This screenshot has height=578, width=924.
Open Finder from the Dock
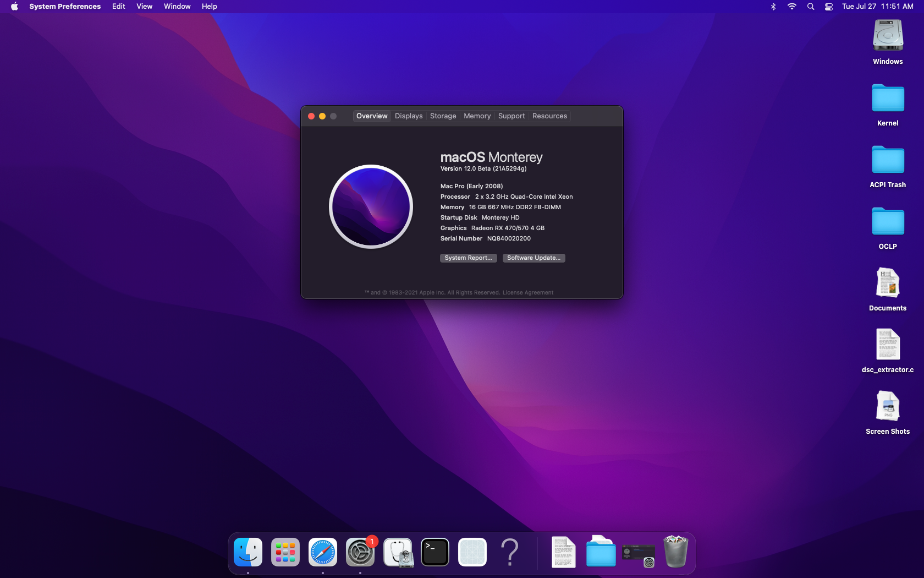click(248, 552)
